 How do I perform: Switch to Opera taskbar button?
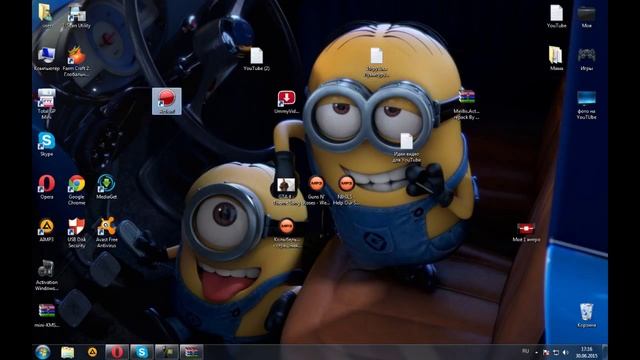(x=117, y=352)
